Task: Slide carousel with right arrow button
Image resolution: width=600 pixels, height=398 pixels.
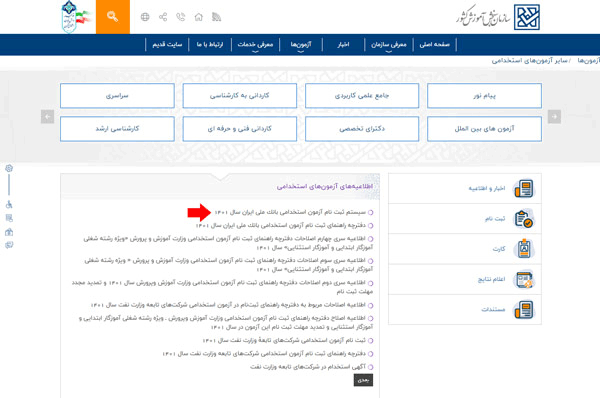Action: (x=554, y=117)
